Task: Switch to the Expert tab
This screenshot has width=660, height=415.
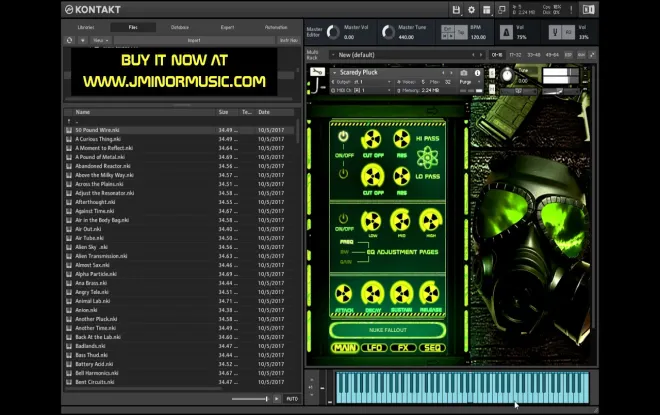Action: (x=227, y=27)
